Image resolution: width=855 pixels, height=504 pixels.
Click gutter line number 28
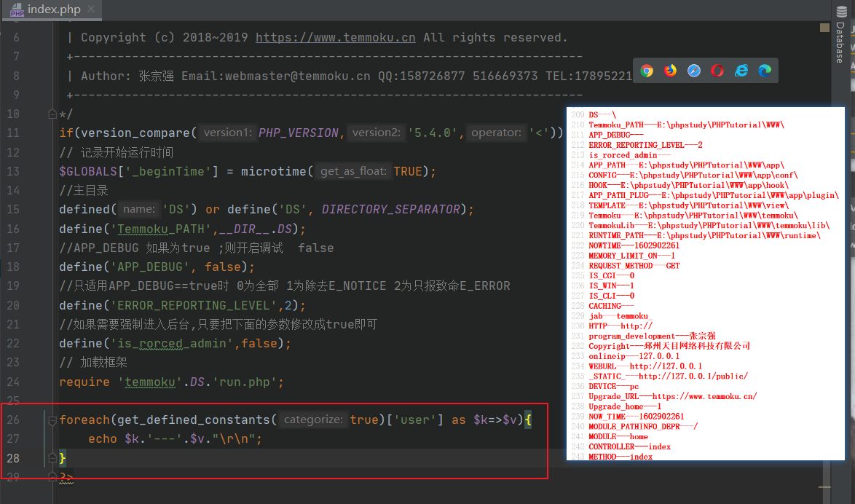13,458
